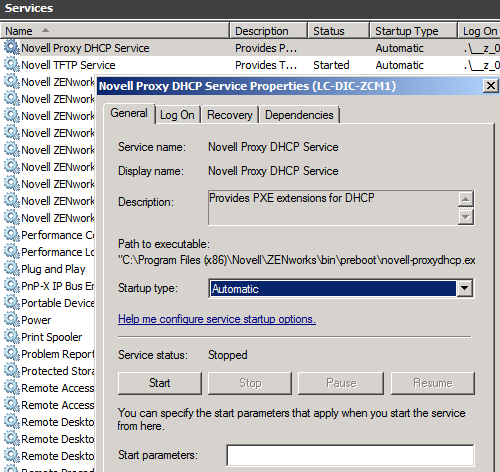Sort by Description column header
This screenshot has width=500, height=472.
(x=268, y=31)
